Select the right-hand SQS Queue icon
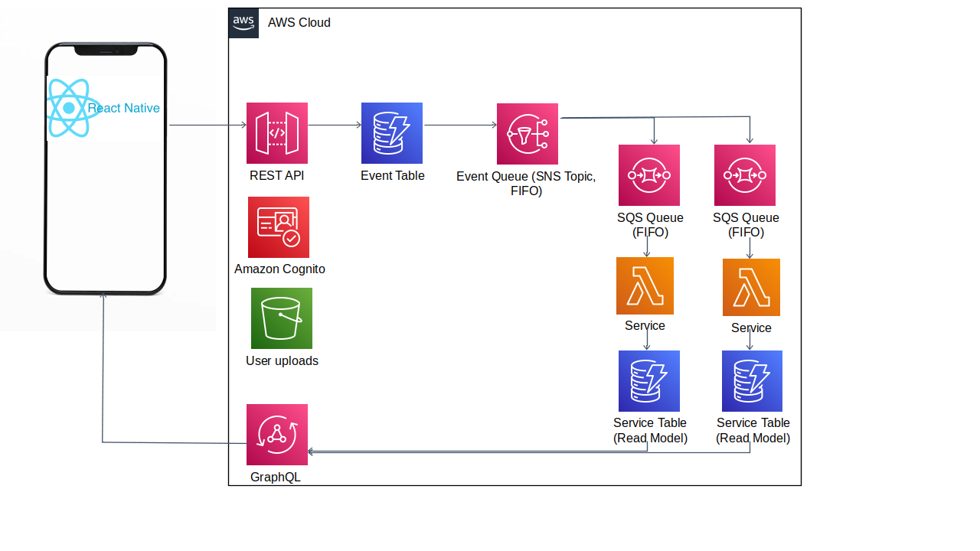 click(745, 175)
